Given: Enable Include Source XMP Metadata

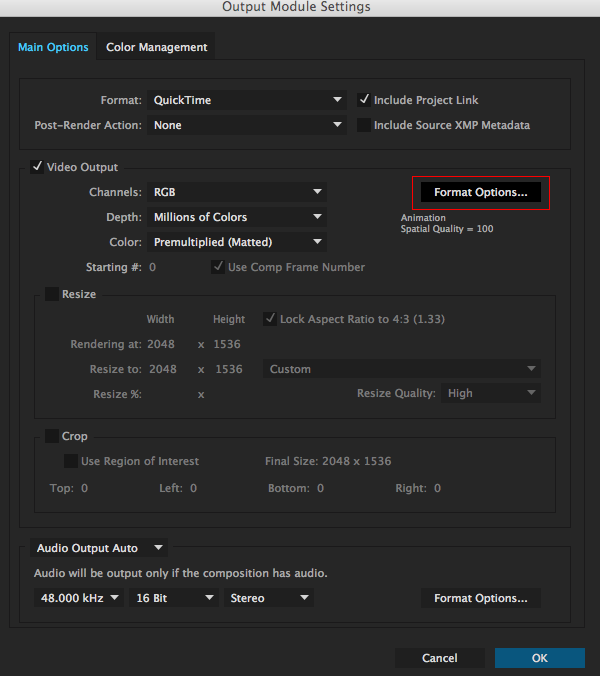Looking at the screenshot, I should tap(364, 125).
